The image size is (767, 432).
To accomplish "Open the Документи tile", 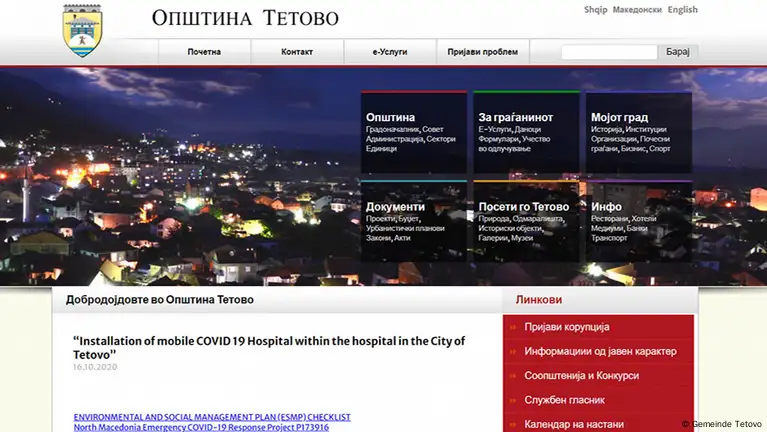I will [x=413, y=221].
